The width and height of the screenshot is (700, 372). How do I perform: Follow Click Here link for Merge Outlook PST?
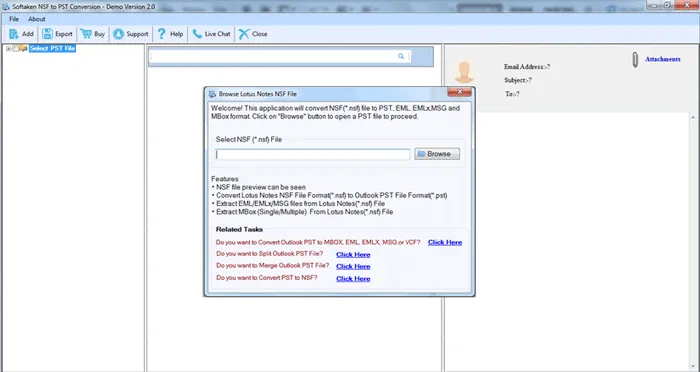click(353, 267)
